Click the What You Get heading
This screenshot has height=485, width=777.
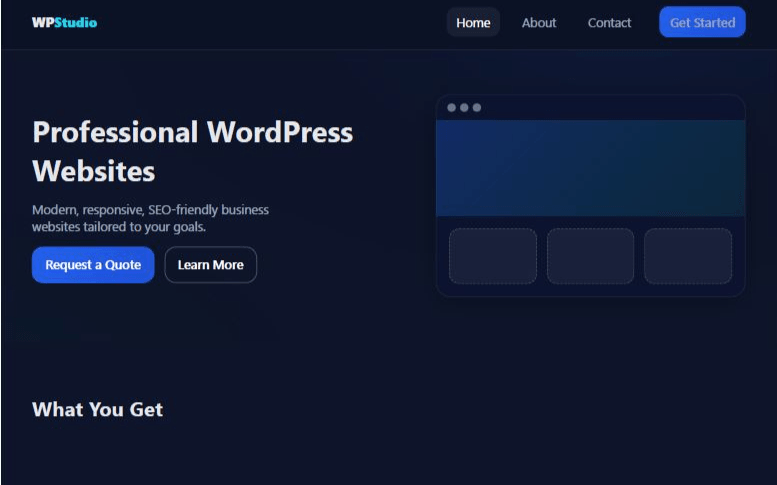point(98,409)
